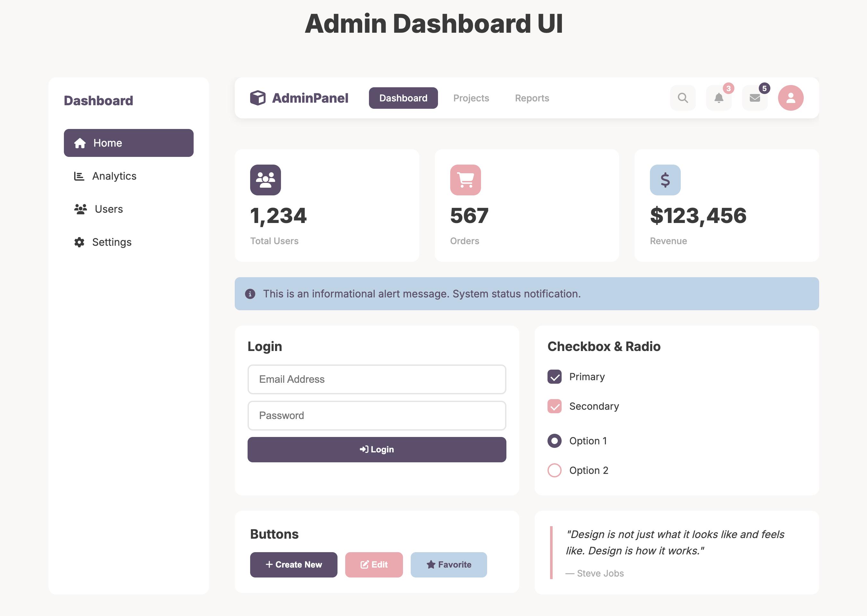The height and width of the screenshot is (616, 867).
Task: Click the Orders shopping cart icon
Action: (465, 180)
